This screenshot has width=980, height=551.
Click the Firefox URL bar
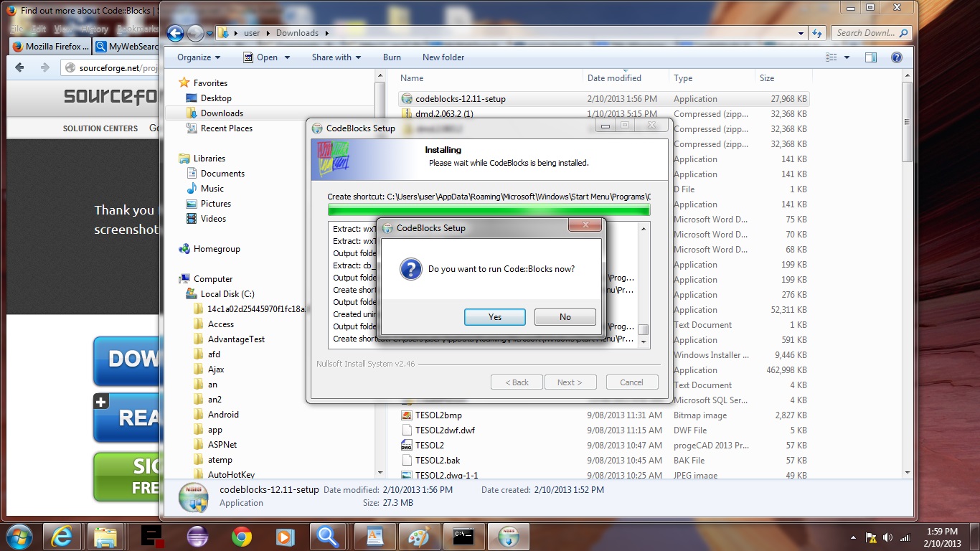[110, 67]
